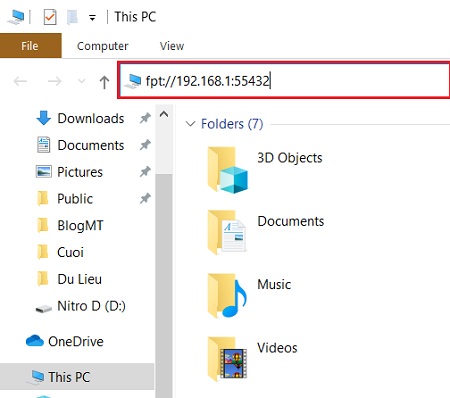Click the Public folder icon
Screen dimensions: 450x398
point(43,198)
